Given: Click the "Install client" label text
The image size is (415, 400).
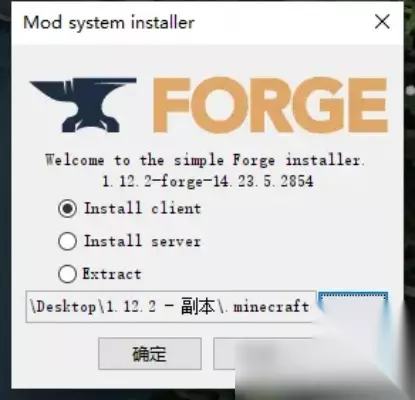Looking at the screenshot, I should [143, 208].
